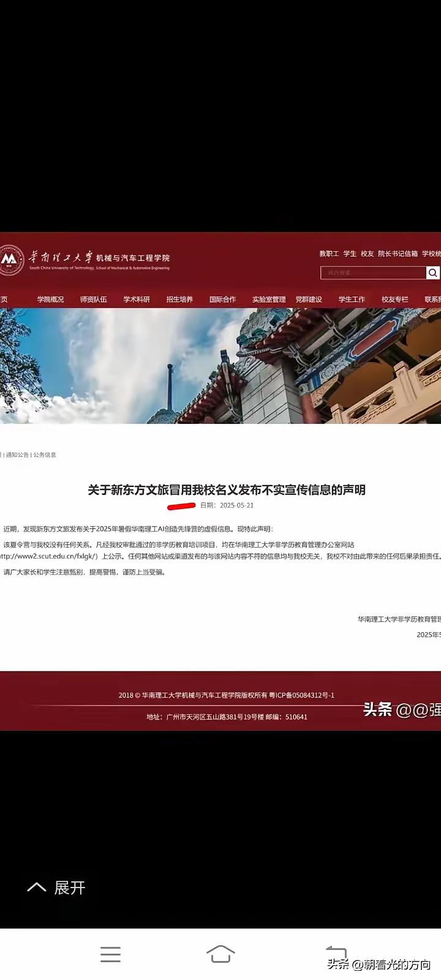Screen dimensions: 441x980
Task: Click the campus gate banner image
Action: point(221,366)
